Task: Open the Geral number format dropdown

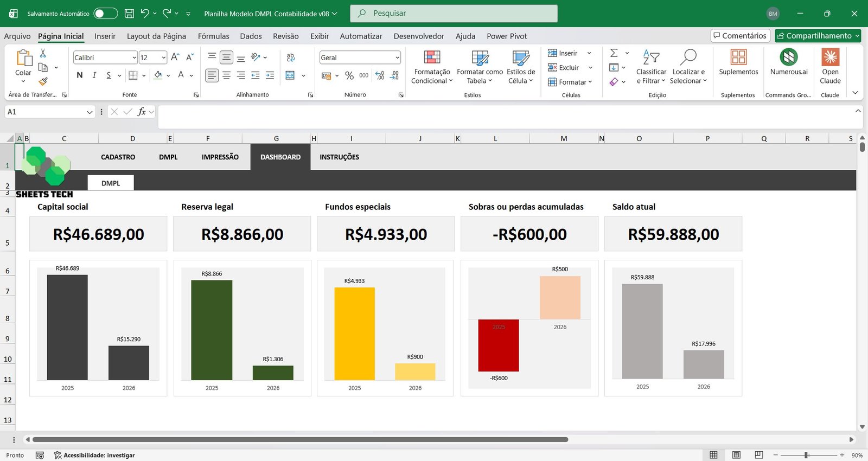Action: click(397, 57)
